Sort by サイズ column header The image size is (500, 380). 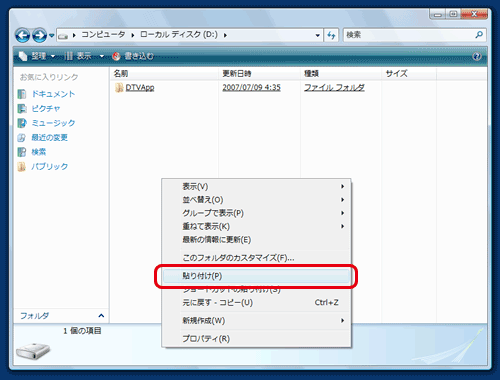[409, 74]
